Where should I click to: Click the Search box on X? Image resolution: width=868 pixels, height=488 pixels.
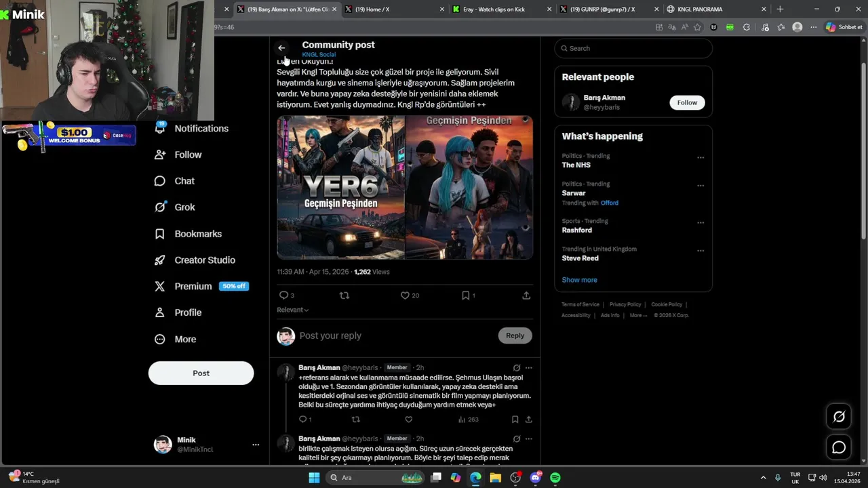click(x=633, y=48)
